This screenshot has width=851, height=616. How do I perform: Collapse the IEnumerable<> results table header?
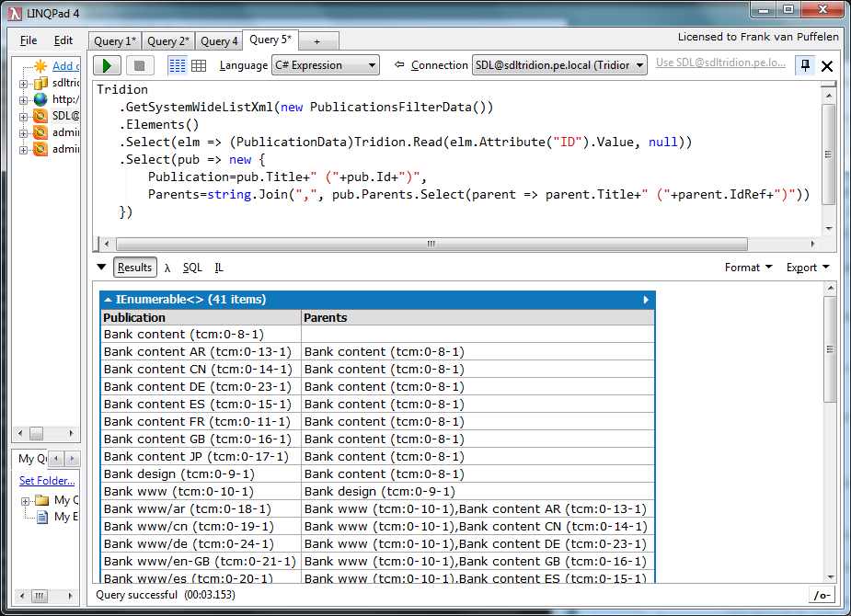pos(109,300)
